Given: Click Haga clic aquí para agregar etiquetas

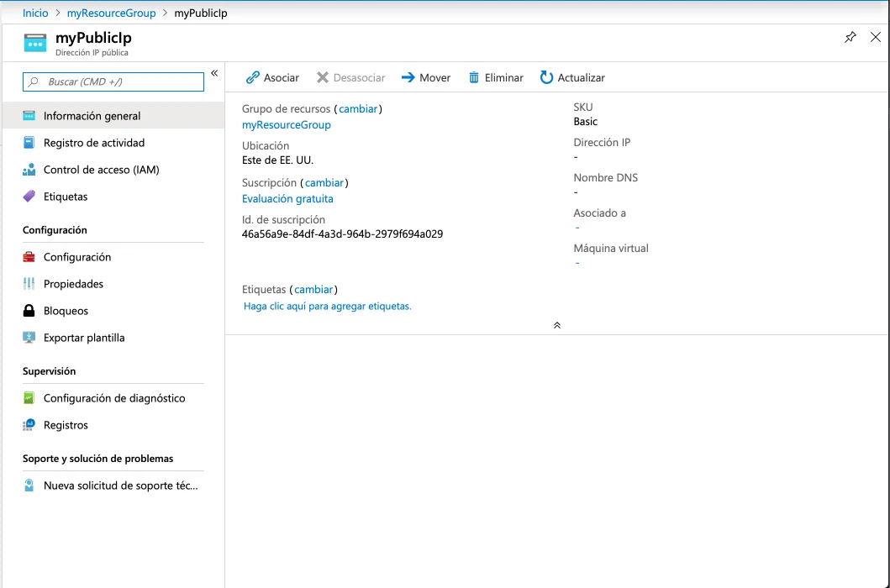Looking at the screenshot, I should click(x=328, y=306).
